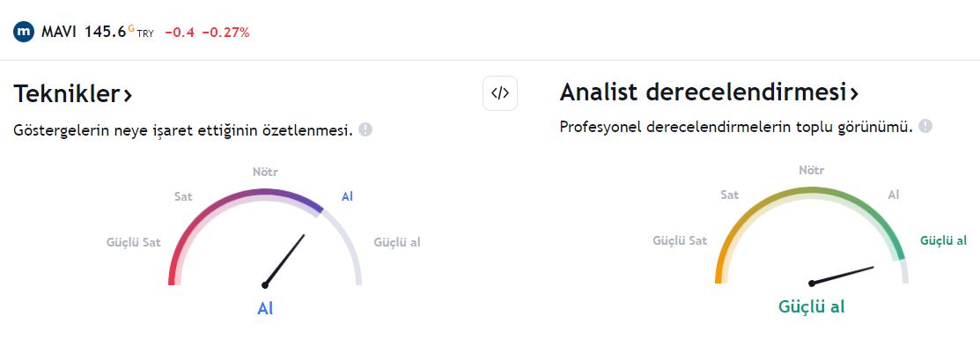
Task: Click the −0.27% change value
Action: (x=225, y=33)
